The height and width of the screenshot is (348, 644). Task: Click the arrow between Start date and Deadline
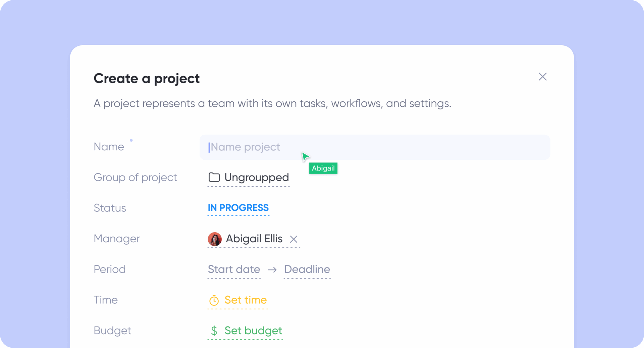click(272, 270)
